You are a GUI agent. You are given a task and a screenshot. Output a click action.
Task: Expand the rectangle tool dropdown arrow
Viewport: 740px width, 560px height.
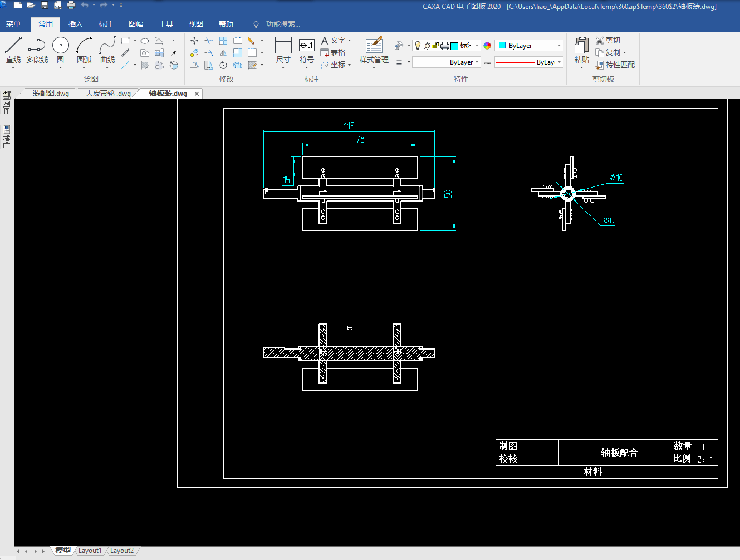(135, 41)
